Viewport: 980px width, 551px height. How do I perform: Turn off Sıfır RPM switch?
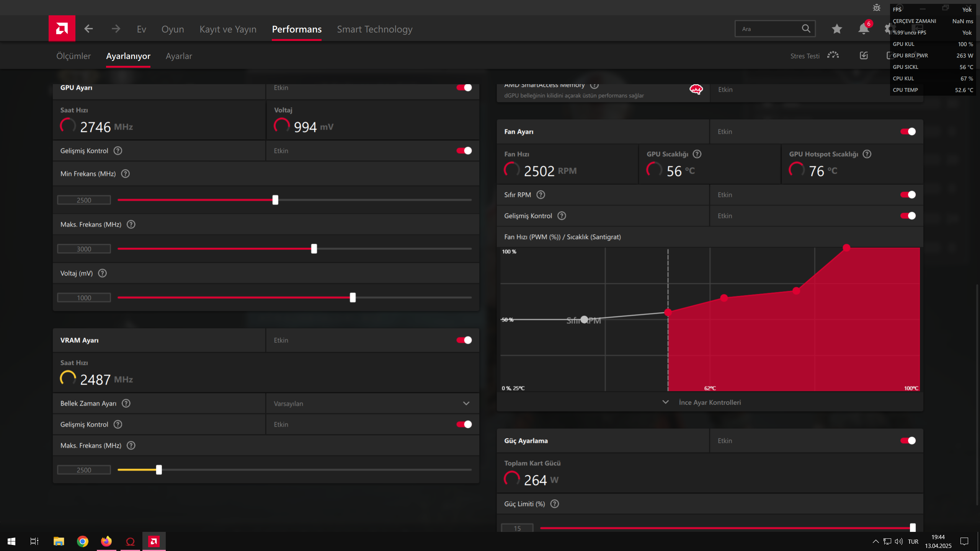(x=908, y=195)
